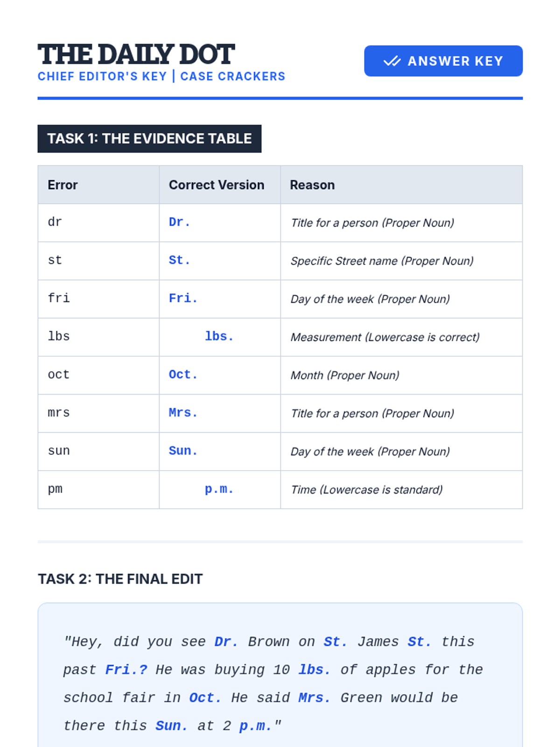Click the double-checkmark icon in Answer Key
Screen dimensions: 560x747
pyautogui.click(x=392, y=61)
